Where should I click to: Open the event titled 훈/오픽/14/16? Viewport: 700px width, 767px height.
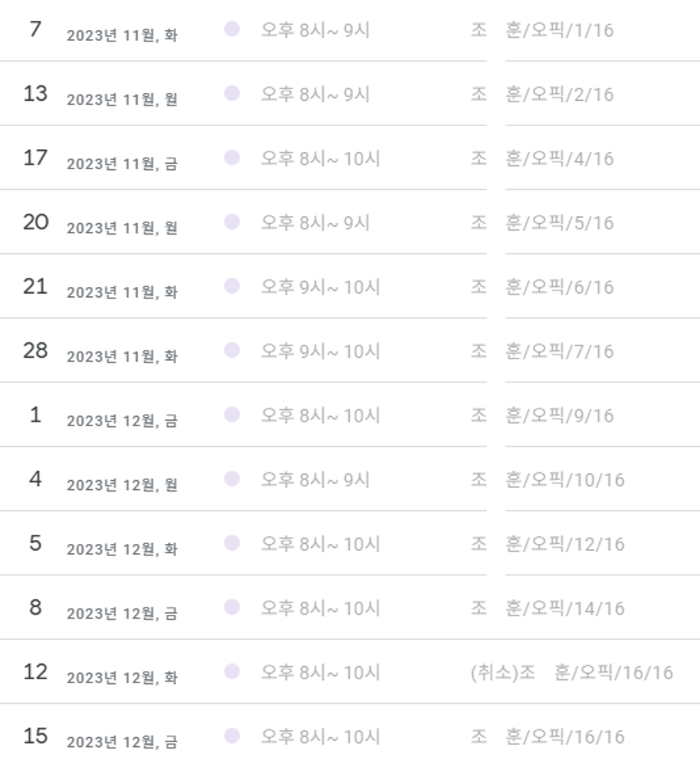pos(548,608)
